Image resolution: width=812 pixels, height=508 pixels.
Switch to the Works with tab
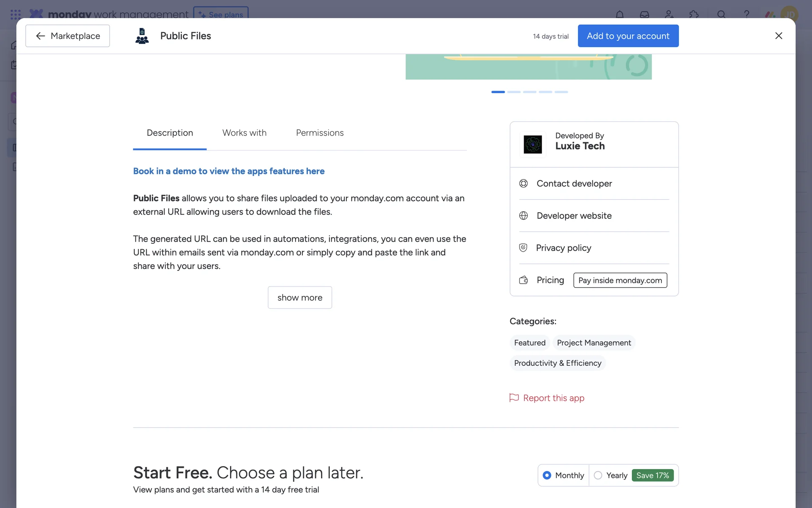point(244,133)
